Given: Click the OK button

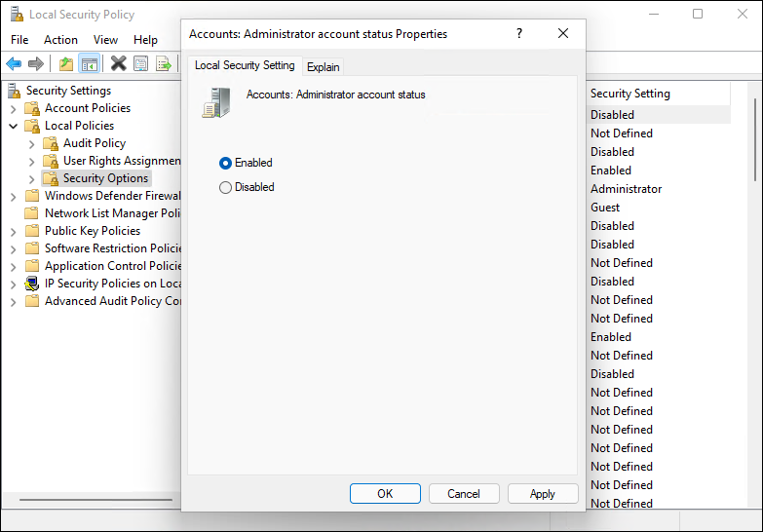Looking at the screenshot, I should [x=385, y=494].
